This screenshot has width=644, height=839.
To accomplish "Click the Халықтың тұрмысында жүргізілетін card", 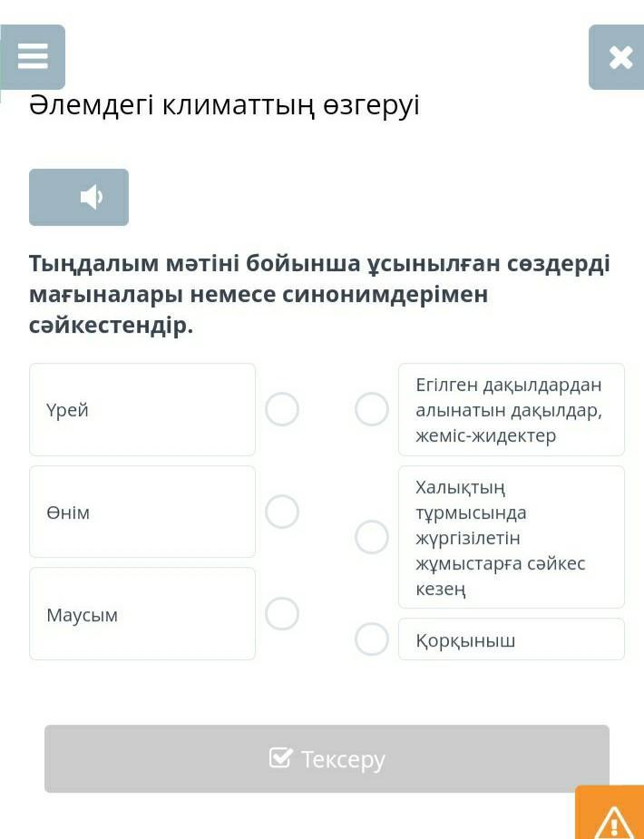I will pos(512,537).
